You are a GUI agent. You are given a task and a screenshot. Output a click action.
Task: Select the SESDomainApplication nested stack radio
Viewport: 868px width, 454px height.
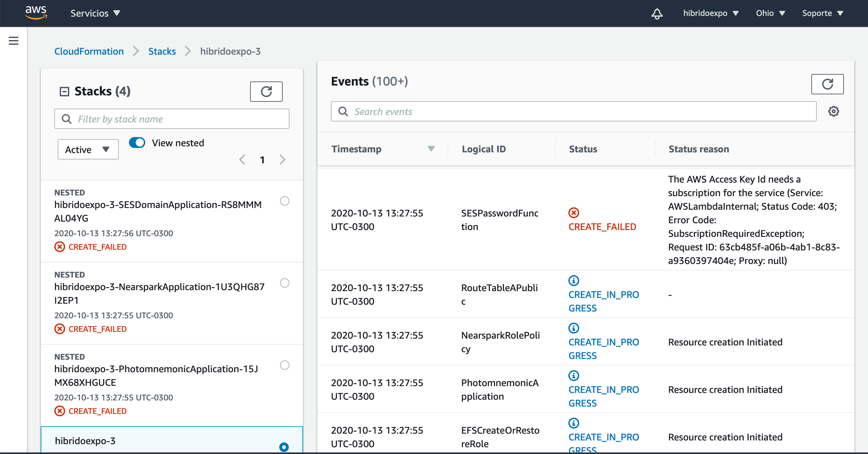[x=285, y=201]
